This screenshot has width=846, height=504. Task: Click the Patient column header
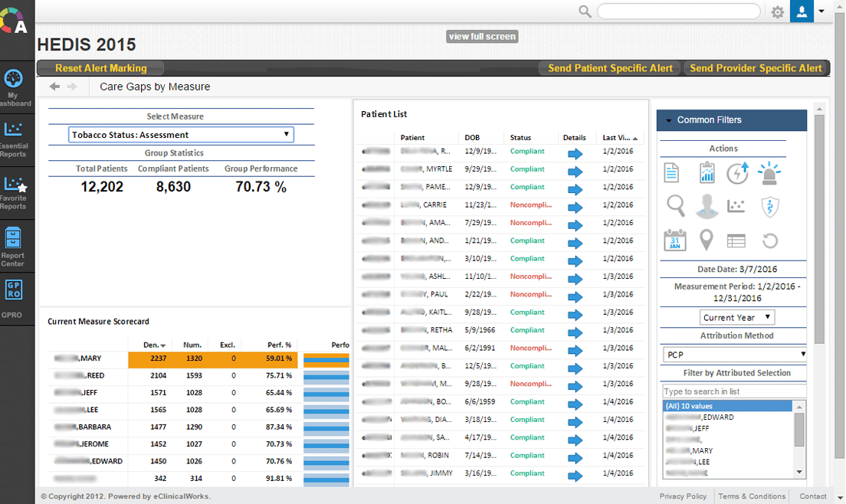[x=412, y=137]
